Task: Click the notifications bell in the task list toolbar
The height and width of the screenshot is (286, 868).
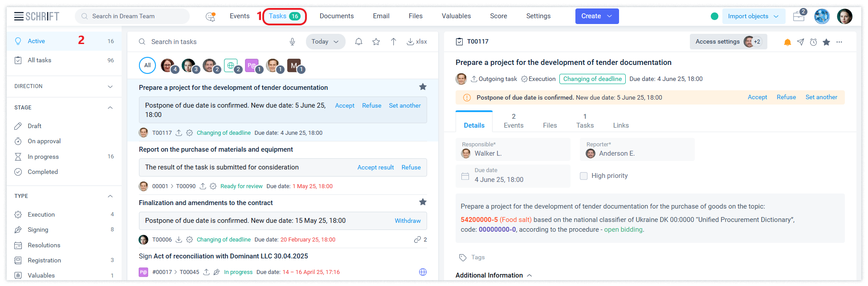Action: tap(359, 42)
